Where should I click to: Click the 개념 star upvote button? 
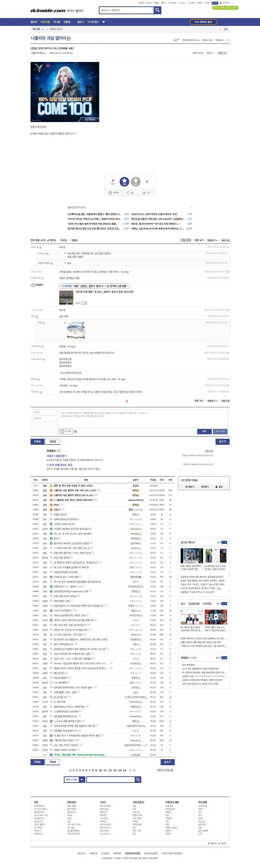(x=124, y=182)
